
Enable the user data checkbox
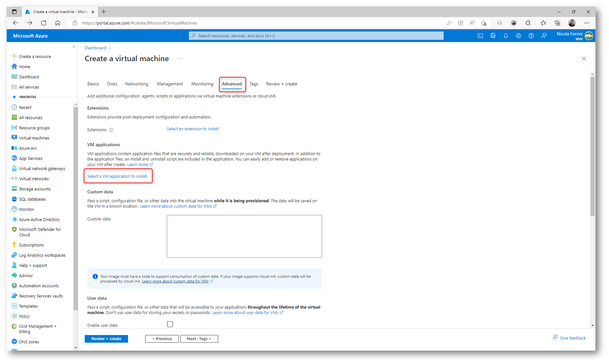click(x=170, y=324)
